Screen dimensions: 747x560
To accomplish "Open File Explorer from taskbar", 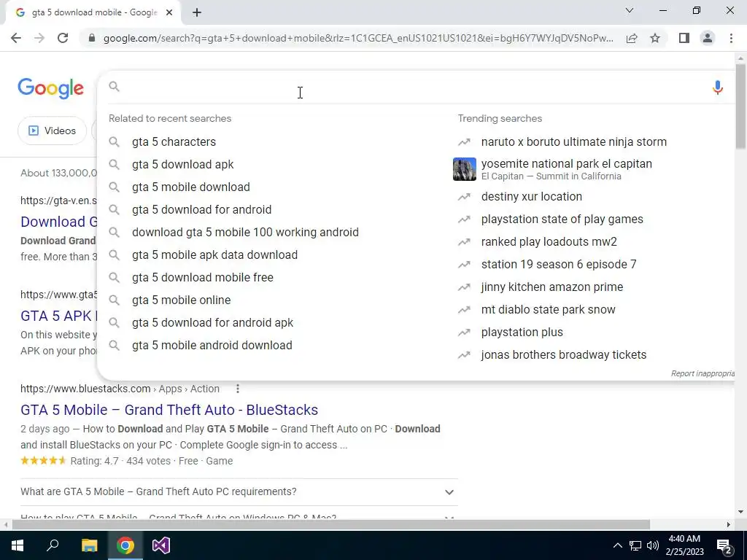I will pos(89,545).
